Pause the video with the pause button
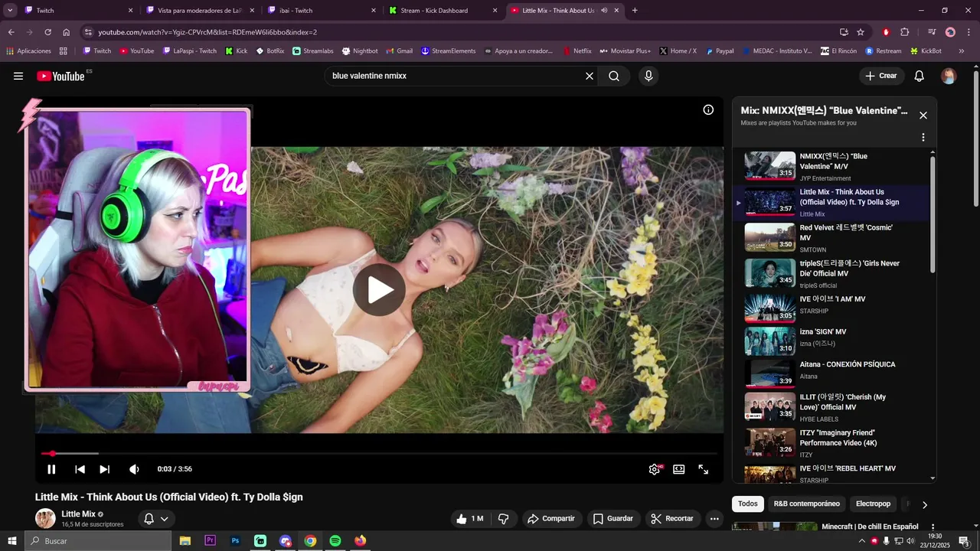 point(51,469)
